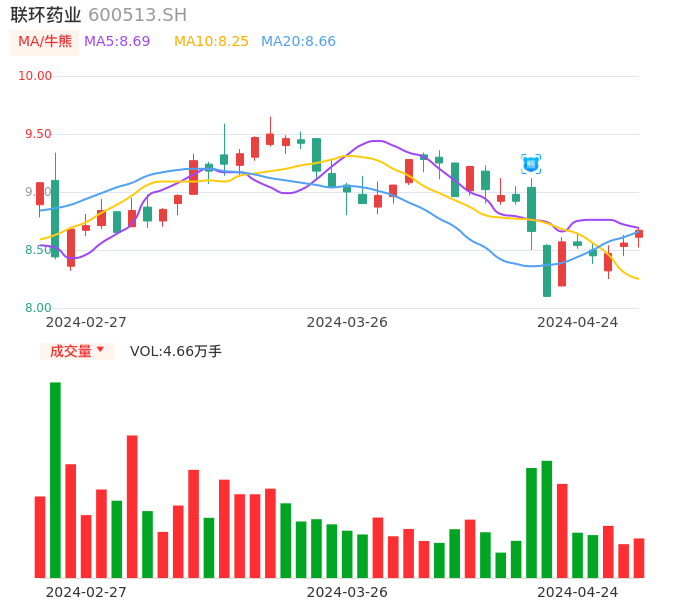
Task: Click the 10.00 price axis label
Action: pos(36,76)
